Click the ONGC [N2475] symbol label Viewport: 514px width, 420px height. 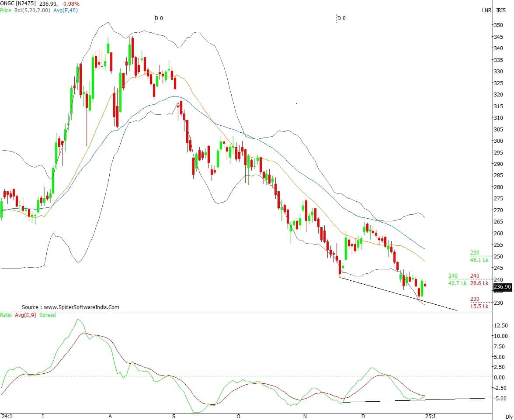click(x=18, y=3)
